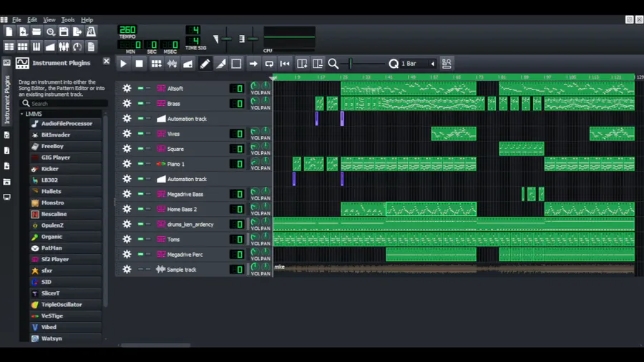Open the Help menu

point(87,20)
